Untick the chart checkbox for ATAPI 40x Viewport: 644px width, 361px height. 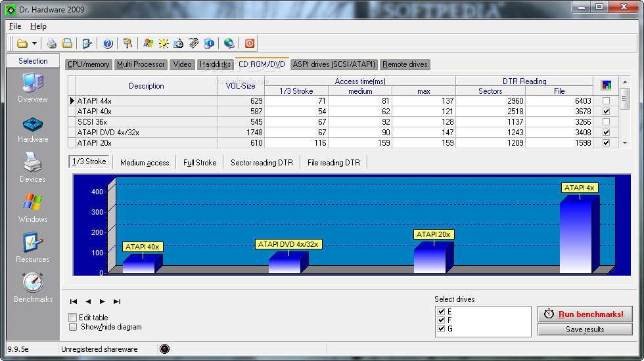click(x=606, y=111)
